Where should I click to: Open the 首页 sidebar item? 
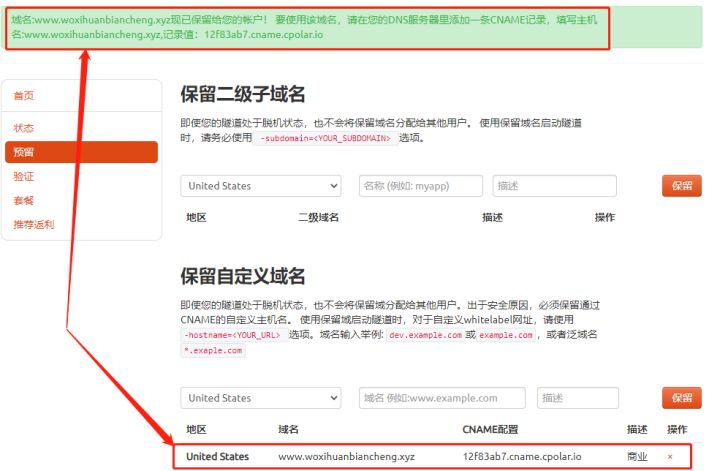tap(23, 95)
